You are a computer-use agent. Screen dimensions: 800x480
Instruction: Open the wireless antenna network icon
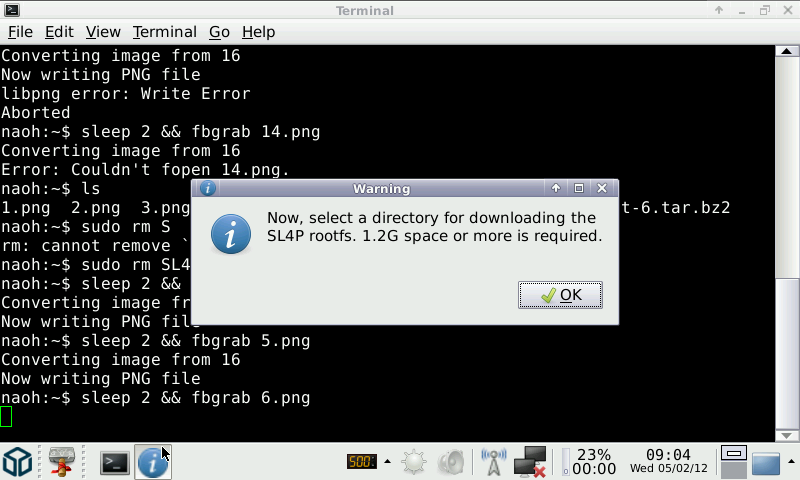click(493, 462)
